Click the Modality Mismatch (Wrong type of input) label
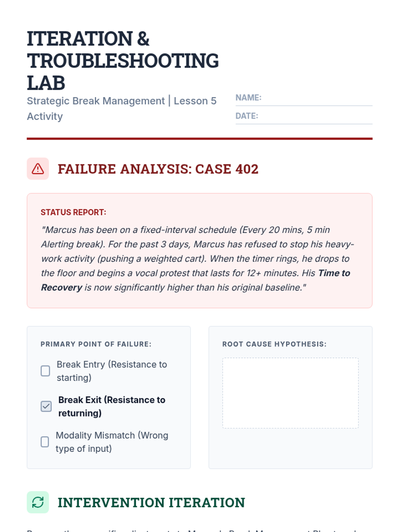This screenshot has height=532, width=399. [112, 442]
